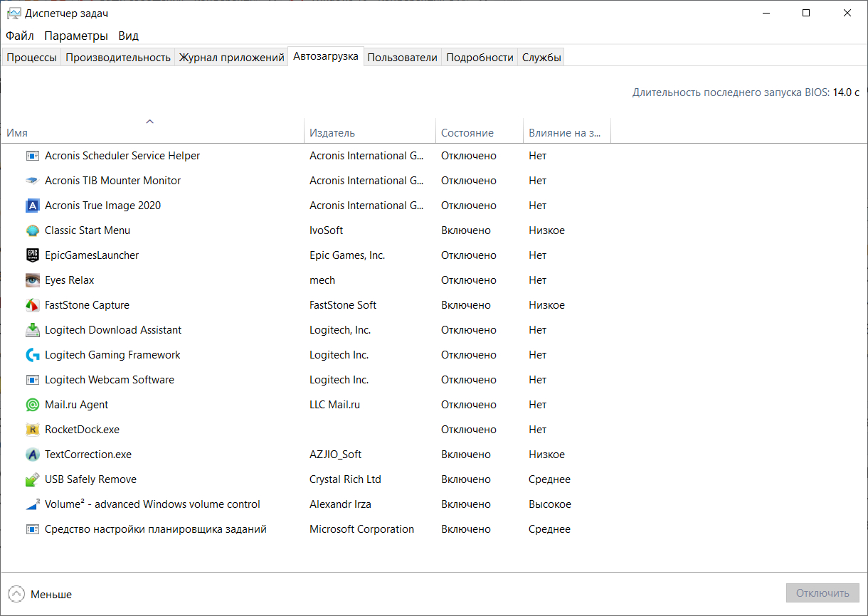Click USB Safely Remove's Среднее impact value
The height and width of the screenshot is (616, 868).
pos(549,479)
